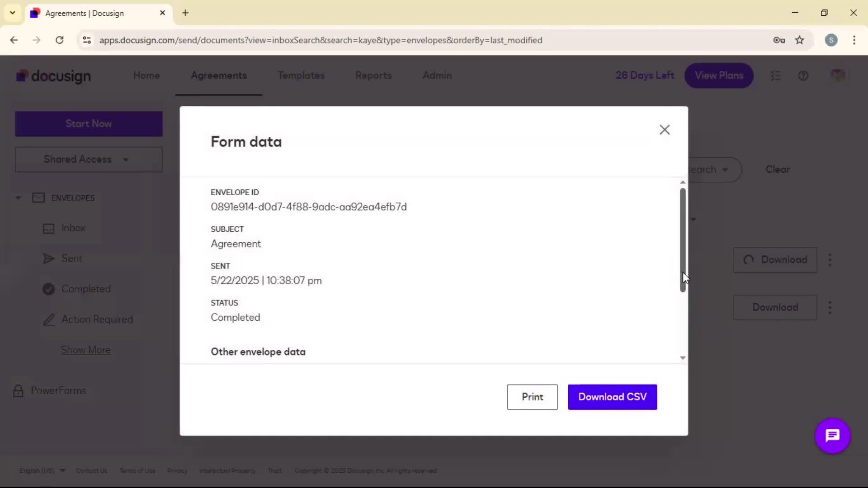868x488 pixels.
Task: Close the Form data dialog
Action: 664,130
